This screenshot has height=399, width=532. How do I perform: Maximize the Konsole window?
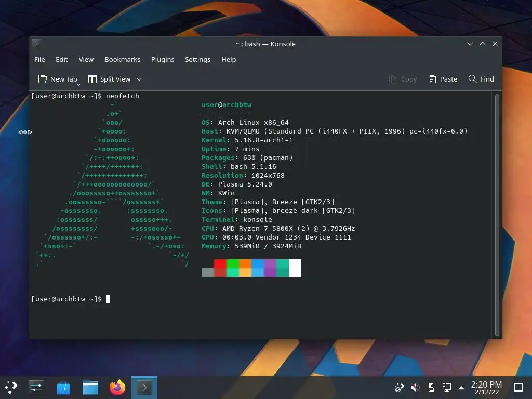(x=483, y=44)
